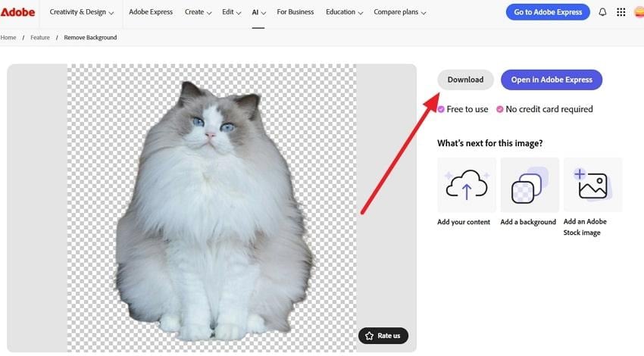Expand the AI dropdown menu

259,13
